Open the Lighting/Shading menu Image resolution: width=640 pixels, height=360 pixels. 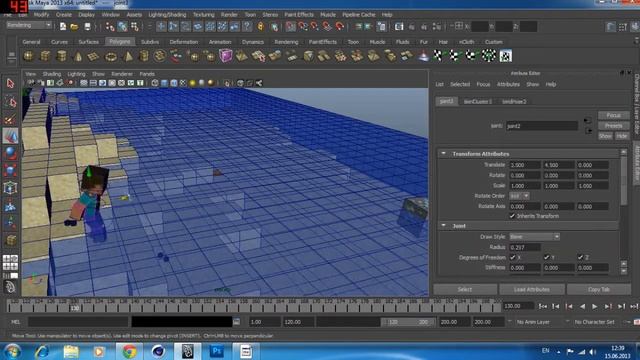tap(167, 15)
